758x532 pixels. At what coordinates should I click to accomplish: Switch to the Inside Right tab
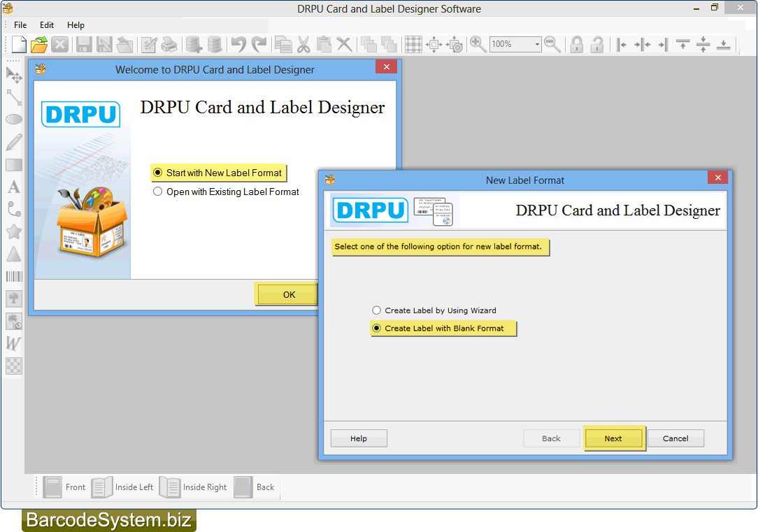[x=194, y=487]
